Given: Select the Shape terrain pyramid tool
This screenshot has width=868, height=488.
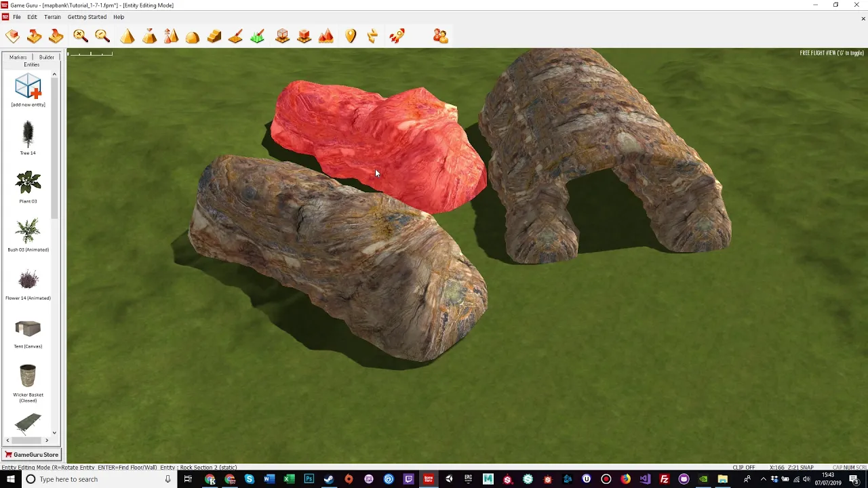Looking at the screenshot, I should [127, 36].
